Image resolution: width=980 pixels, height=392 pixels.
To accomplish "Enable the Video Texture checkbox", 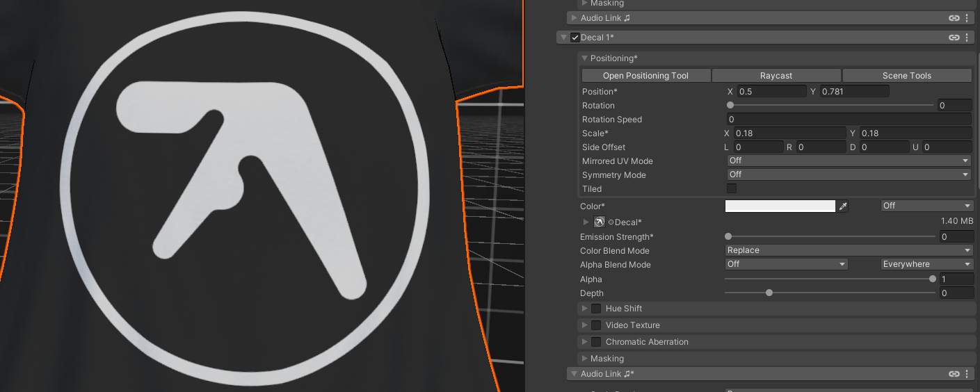I will [x=596, y=325].
